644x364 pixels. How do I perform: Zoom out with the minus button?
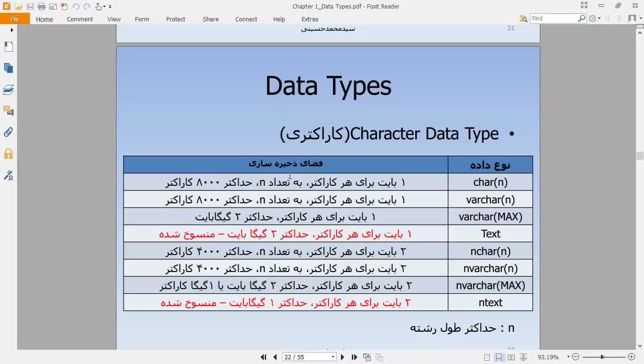point(575,357)
